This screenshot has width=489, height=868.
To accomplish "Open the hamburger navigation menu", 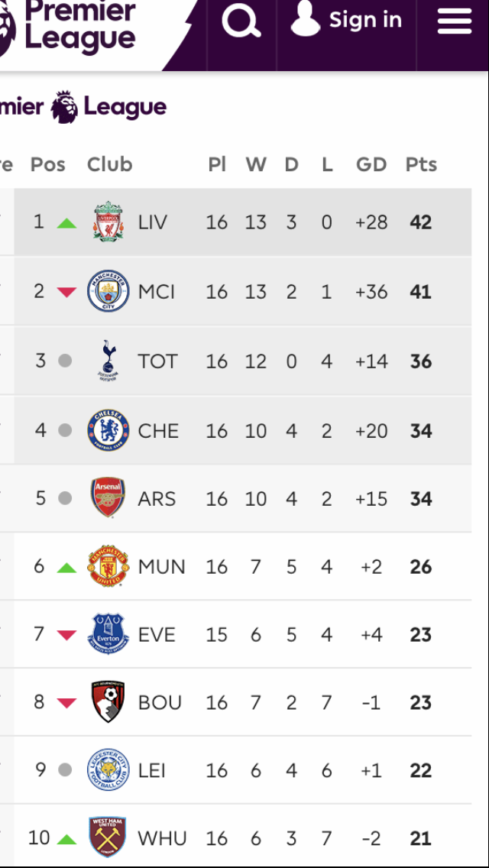I will pos(454,21).
